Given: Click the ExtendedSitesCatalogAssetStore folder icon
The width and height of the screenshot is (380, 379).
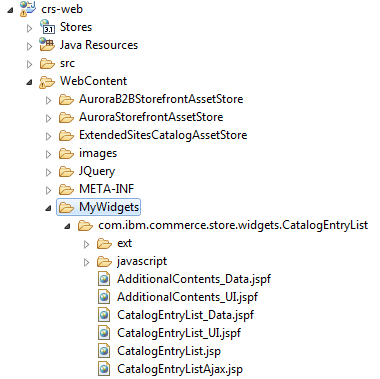Looking at the screenshot, I should (x=66, y=135).
